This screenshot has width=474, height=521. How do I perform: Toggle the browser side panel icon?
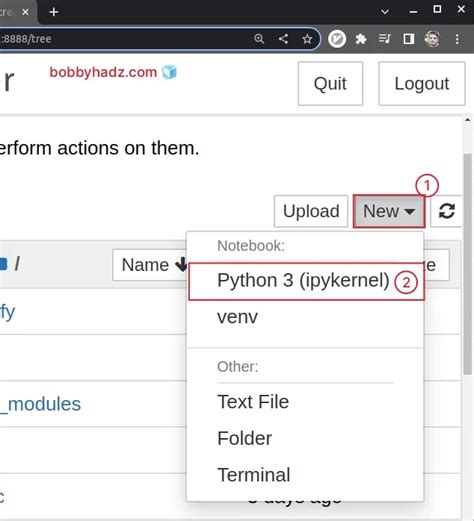[409, 39]
